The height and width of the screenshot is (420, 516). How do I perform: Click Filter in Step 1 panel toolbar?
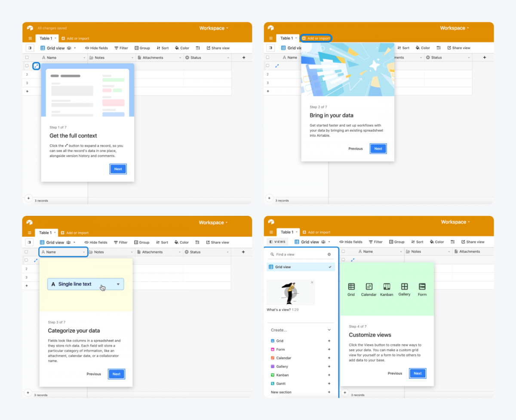(121, 48)
